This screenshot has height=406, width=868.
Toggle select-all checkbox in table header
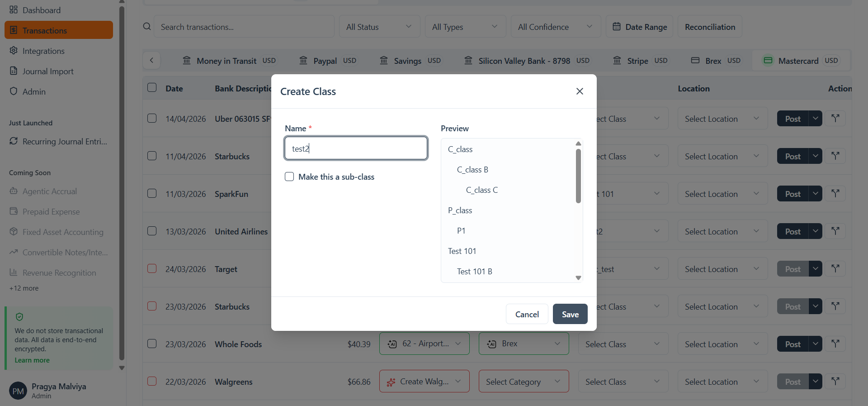point(152,87)
